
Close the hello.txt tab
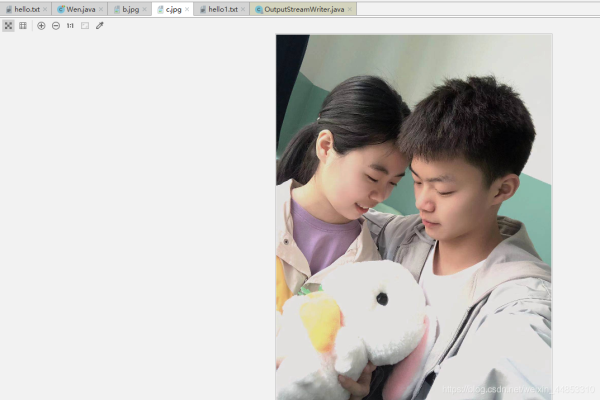[x=45, y=9]
